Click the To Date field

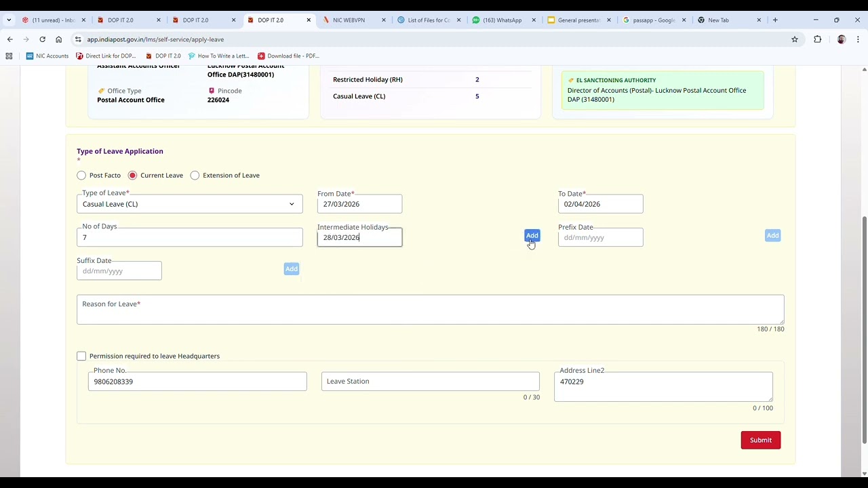(600, 204)
